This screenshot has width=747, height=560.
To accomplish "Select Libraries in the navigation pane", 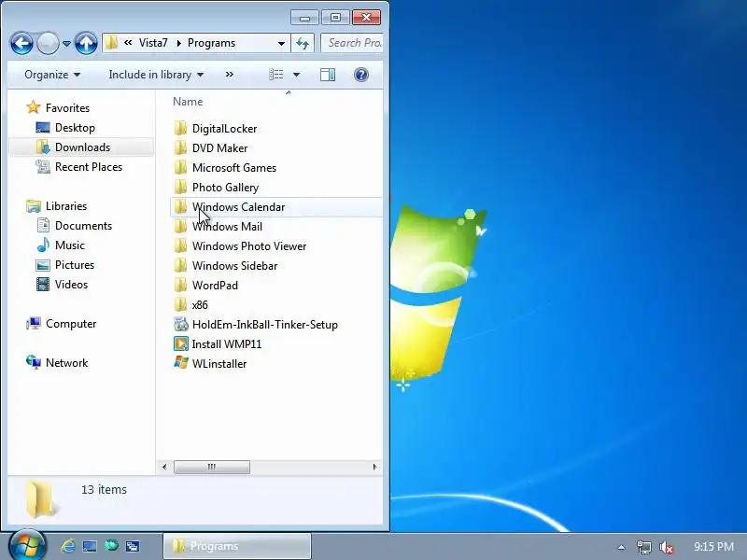I will (x=65, y=206).
